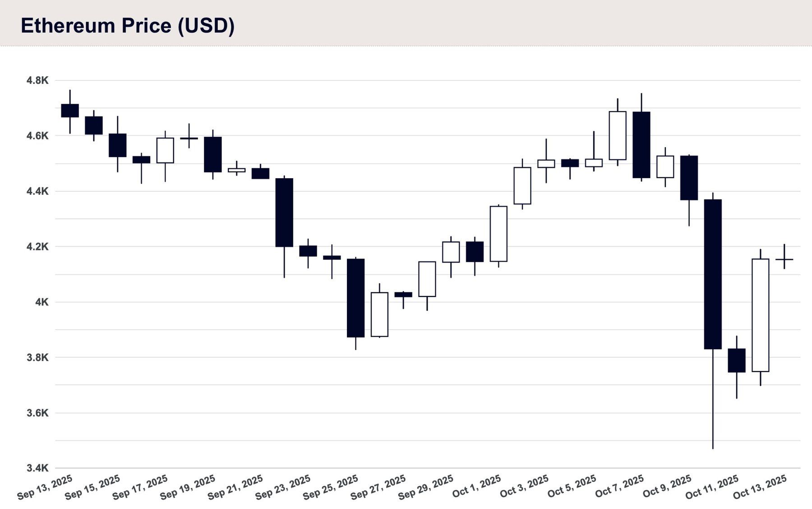Select the Sep 13, 2025 candlestick
812x509 pixels.
(70, 111)
